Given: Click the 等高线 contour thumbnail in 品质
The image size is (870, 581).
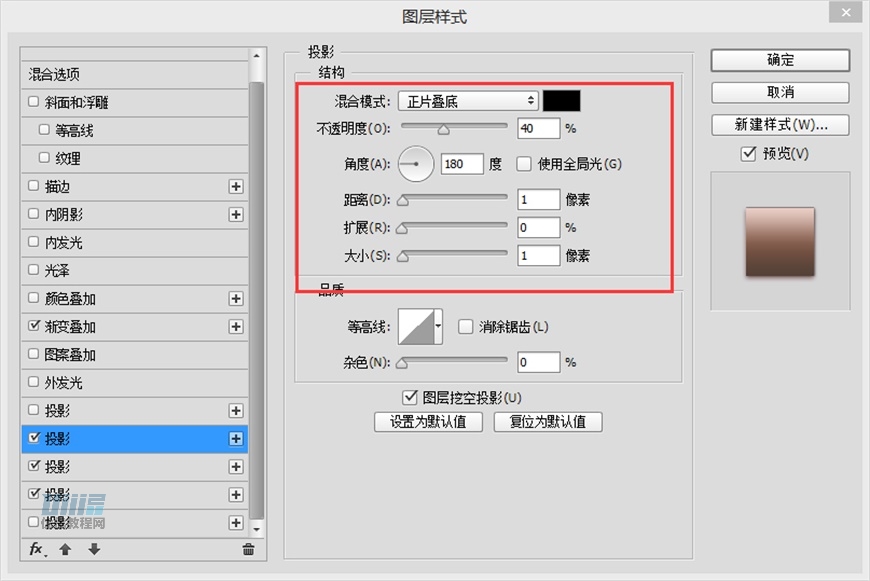Looking at the screenshot, I should click(416, 326).
